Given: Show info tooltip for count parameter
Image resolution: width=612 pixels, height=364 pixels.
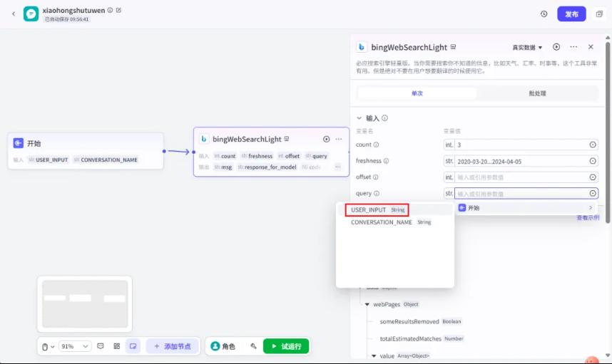Looking at the screenshot, I should click(x=376, y=145).
